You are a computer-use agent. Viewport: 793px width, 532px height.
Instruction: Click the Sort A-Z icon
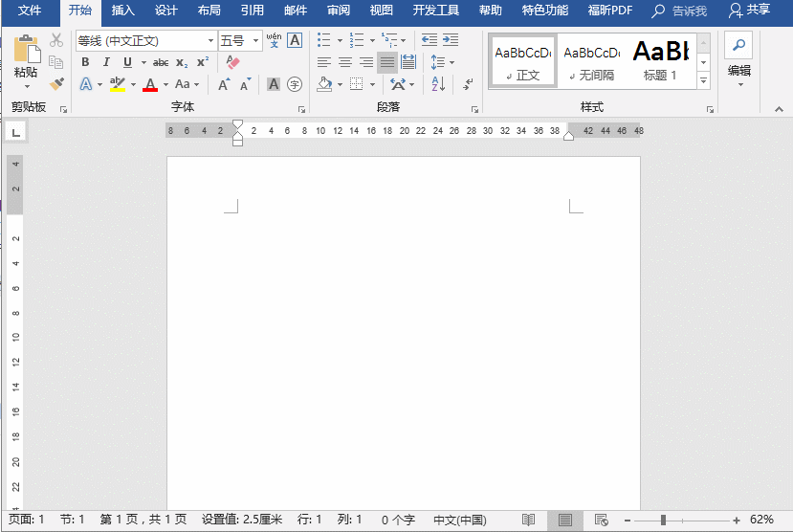[438, 84]
